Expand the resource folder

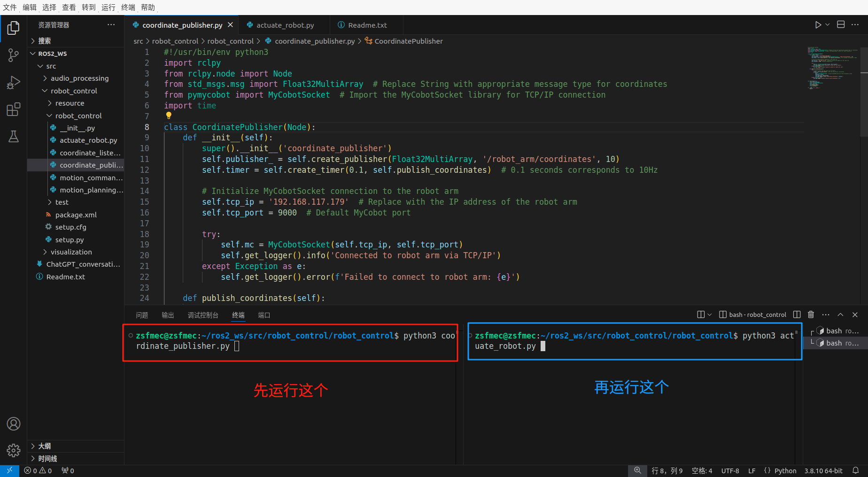pyautogui.click(x=76, y=103)
